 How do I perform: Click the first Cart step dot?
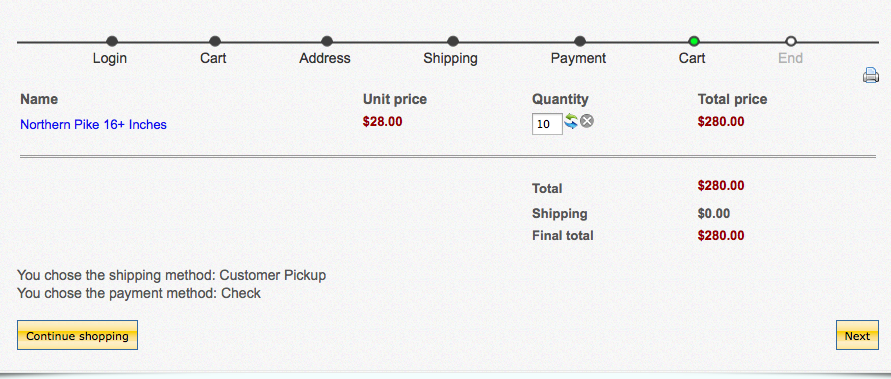[x=215, y=41]
